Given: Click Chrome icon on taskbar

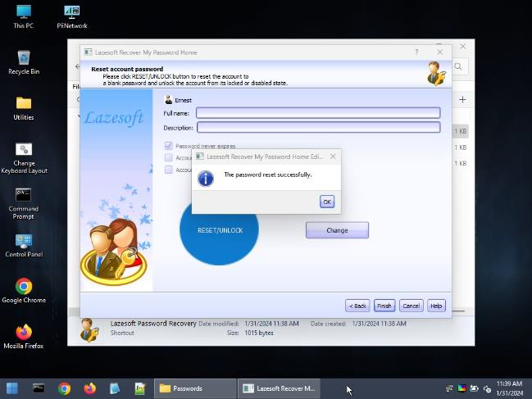Looking at the screenshot, I should coord(64,388).
